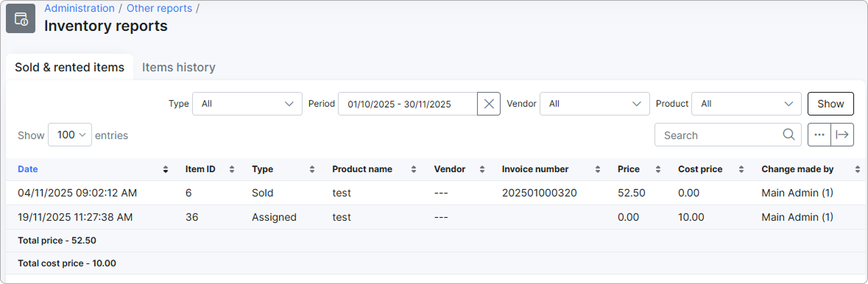Sort by Change made by column arrows
The image size is (868, 284).
click(x=858, y=169)
